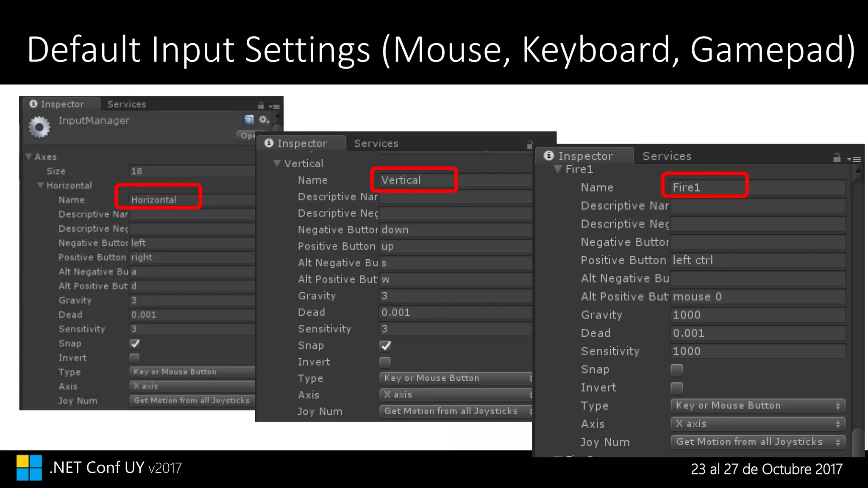
Task: Click Vertical Positive Button field 'up'
Action: (456, 246)
